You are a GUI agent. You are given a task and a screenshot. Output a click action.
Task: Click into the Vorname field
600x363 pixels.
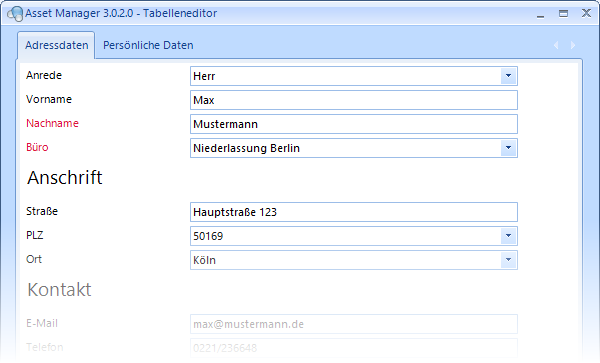coord(354,100)
